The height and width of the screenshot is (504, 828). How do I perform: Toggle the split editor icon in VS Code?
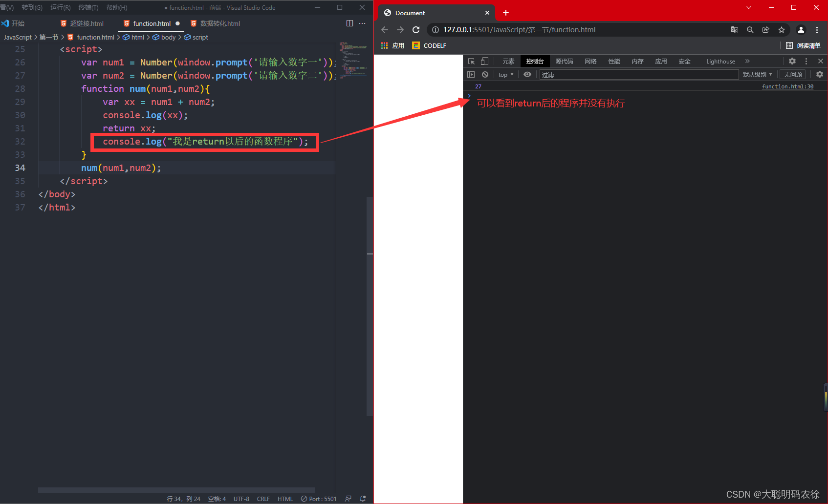point(349,23)
